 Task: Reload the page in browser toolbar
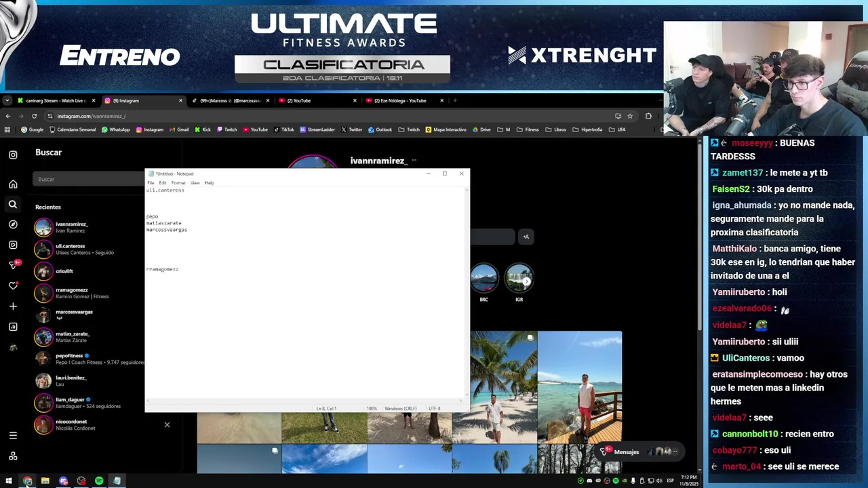34,116
